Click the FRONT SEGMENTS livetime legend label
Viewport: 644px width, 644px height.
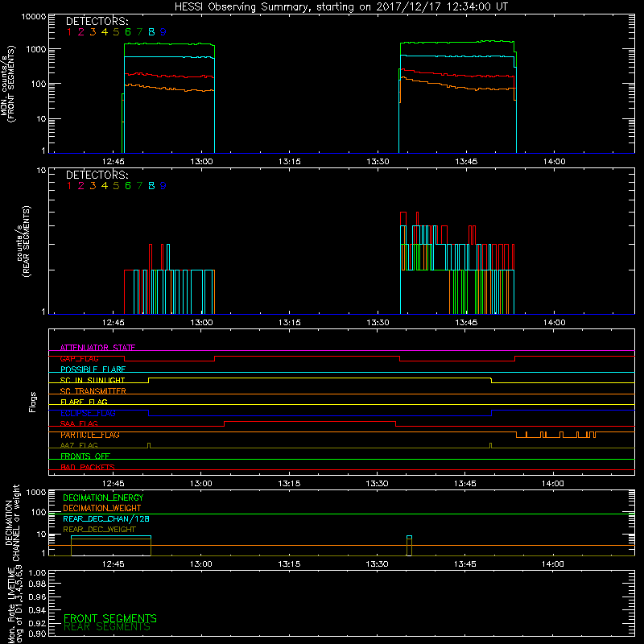pyautogui.click(x=110, y=618)
